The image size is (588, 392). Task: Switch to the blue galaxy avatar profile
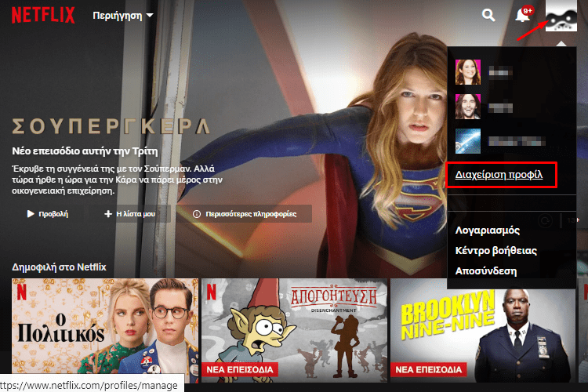[467, 141]
